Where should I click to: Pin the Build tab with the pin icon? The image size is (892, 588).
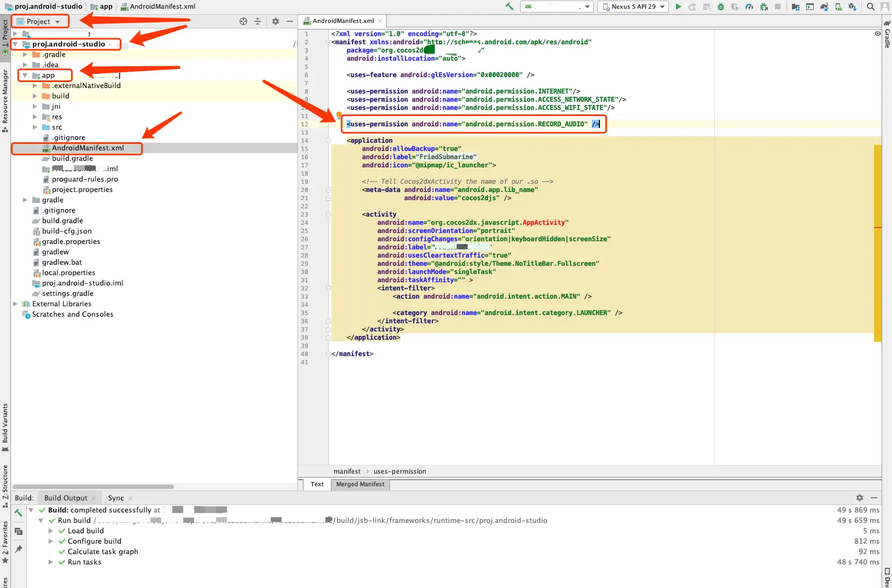(19, 549)
